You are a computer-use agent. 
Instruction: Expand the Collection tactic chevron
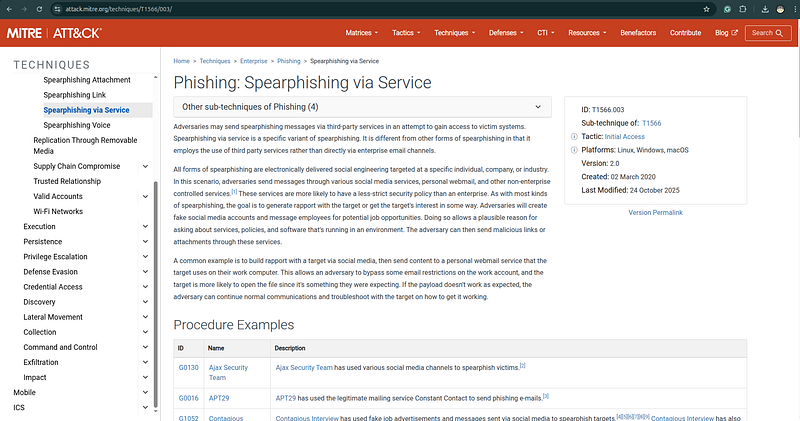pos(145,332)
